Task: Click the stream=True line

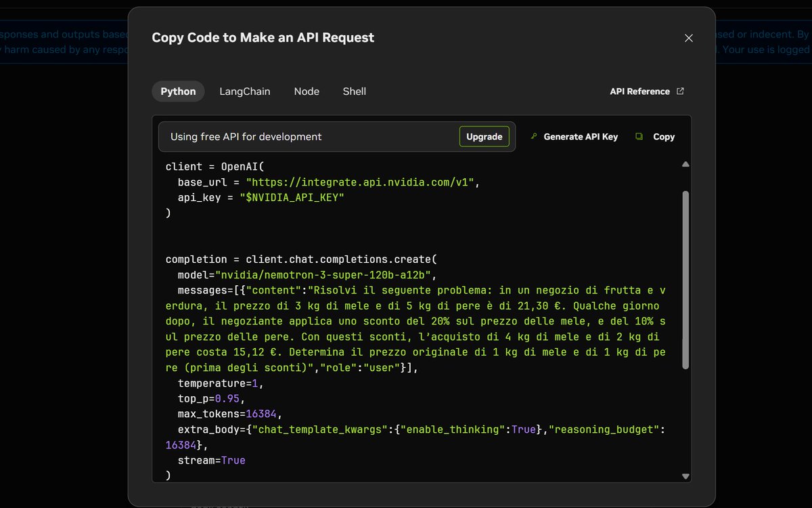Action: coord(212,461)
